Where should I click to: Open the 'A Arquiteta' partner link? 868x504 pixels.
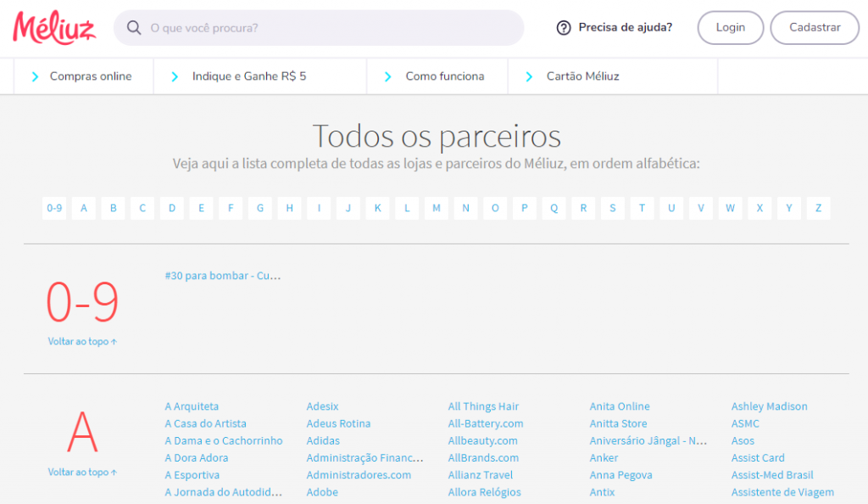point(192,406)
